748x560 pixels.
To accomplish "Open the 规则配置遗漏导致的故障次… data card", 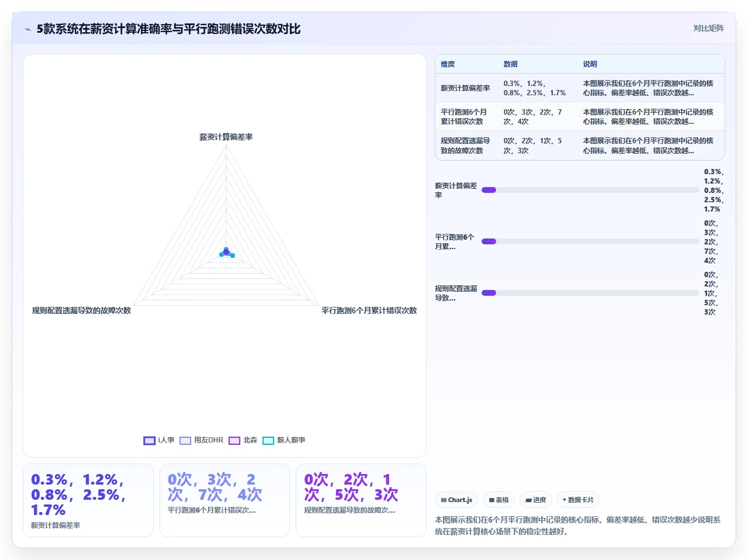I will pyautogui.click(x=361, y=500).
